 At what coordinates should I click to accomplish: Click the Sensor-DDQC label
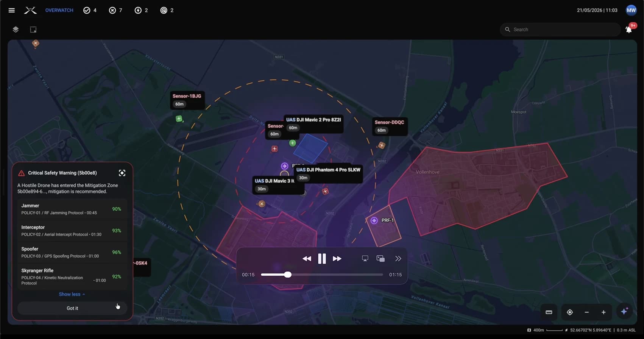click(390, 126)
